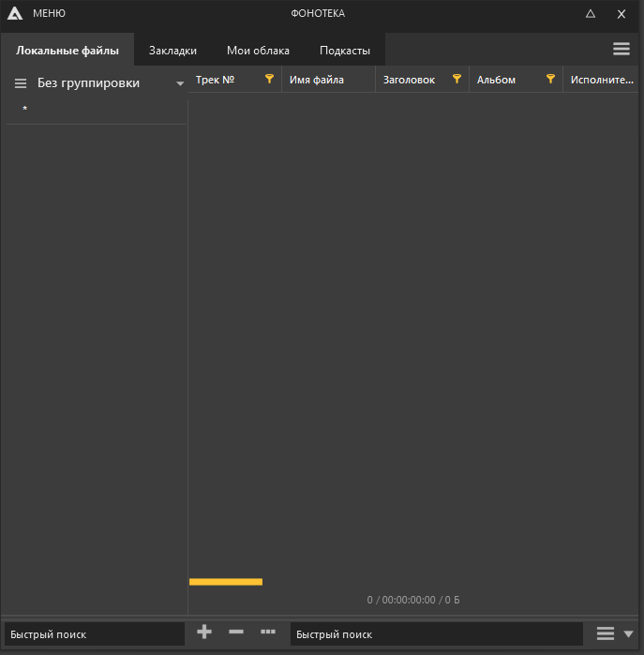Open the МЕНЮ main menu
Viewport: 644px width, 655px height.
tap(49, 14)
